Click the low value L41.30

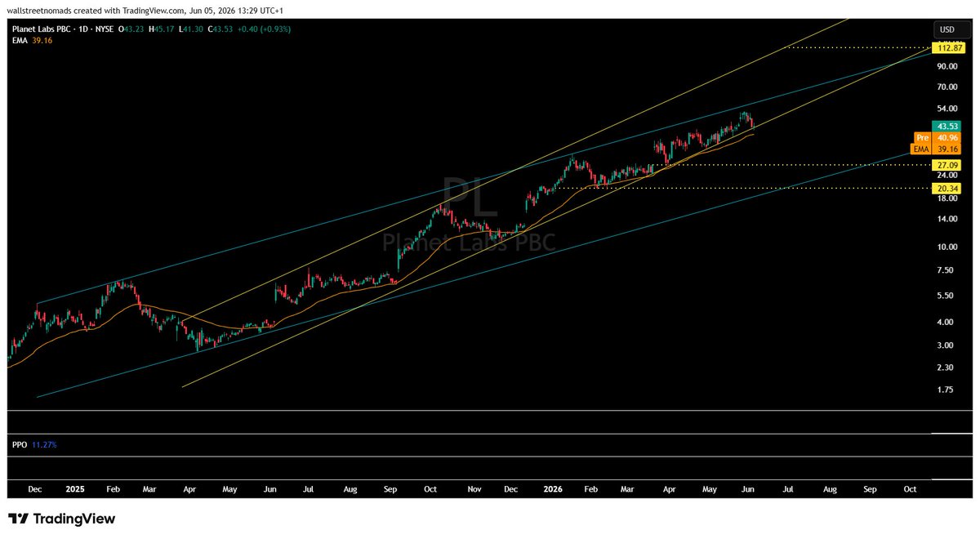[191, 29]
